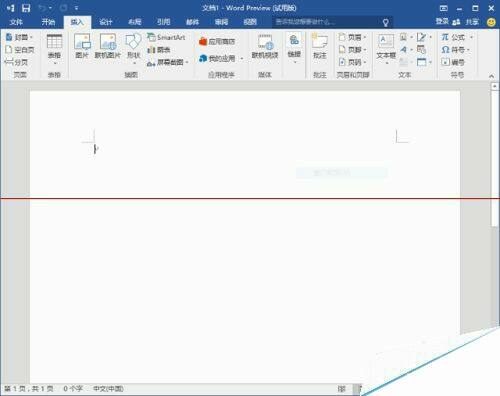Click the smiley feedback icon
This screenshot has width=500, height=396.
(491, 22)
